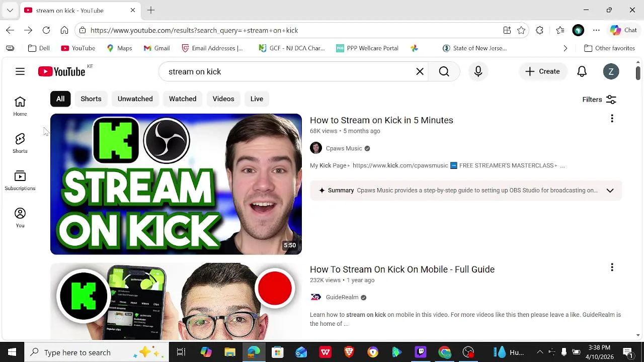This screenshot has width=644, height=362.
Task: Click the browser address bar URL
Action: point(194,30)
